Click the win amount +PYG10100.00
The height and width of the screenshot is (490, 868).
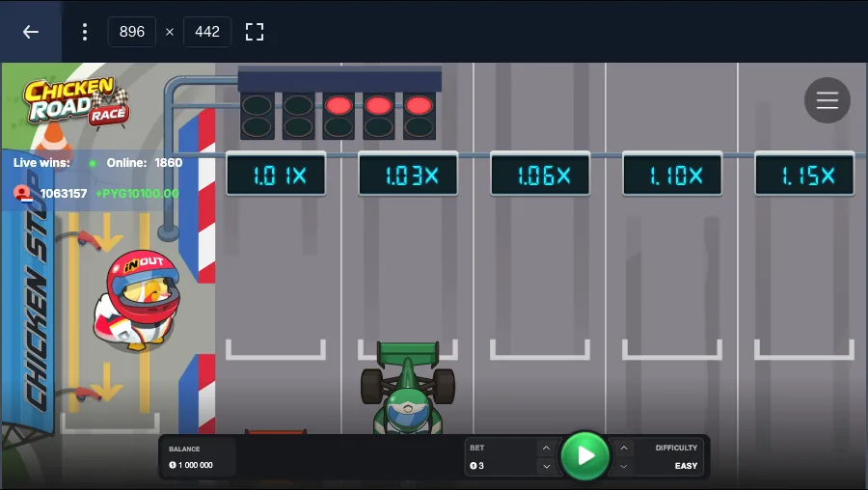click(137, 193)
